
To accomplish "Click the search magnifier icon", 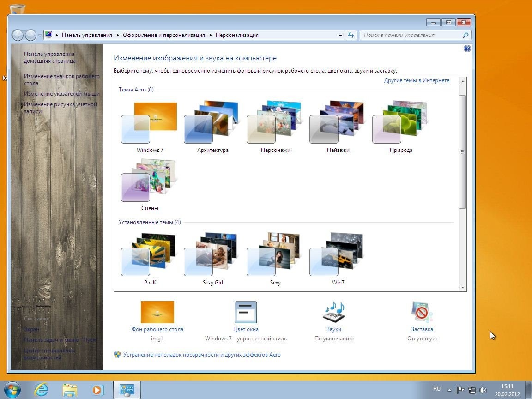I will 465,35.
